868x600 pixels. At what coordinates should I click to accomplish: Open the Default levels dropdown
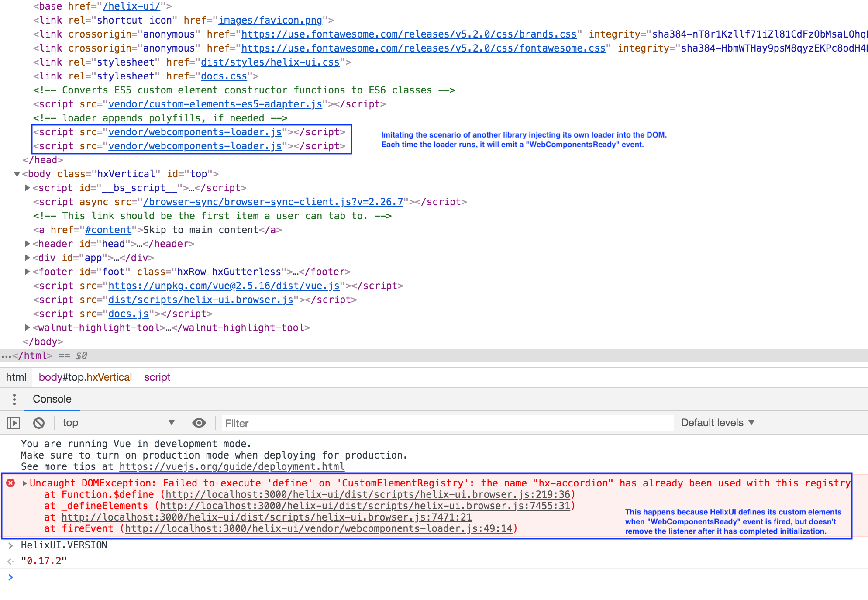[x=716, y=423]
